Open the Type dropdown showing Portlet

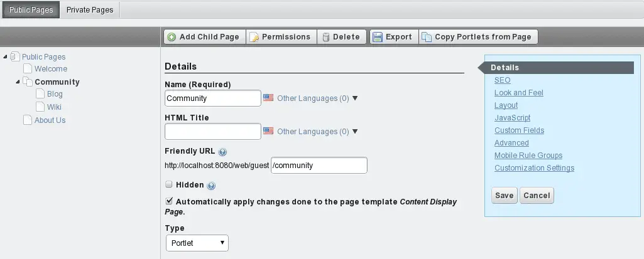(x=197, y=243)
